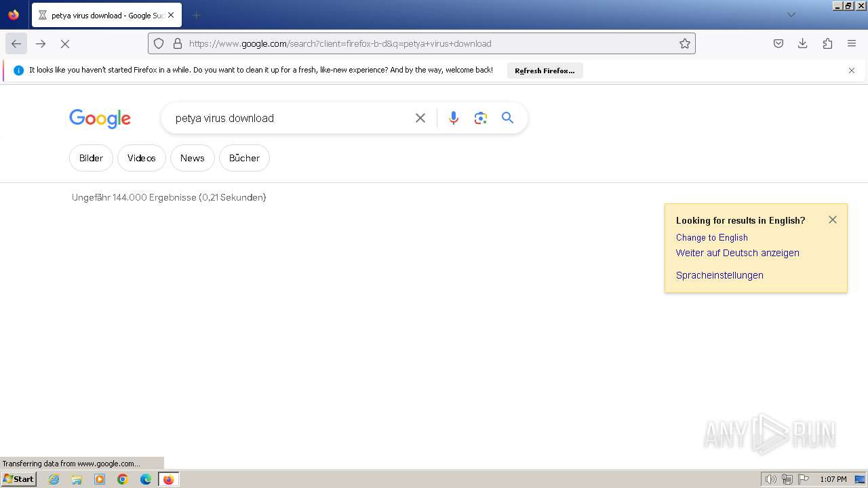
Task: Click the show desktop button
Action: point(860,479)
